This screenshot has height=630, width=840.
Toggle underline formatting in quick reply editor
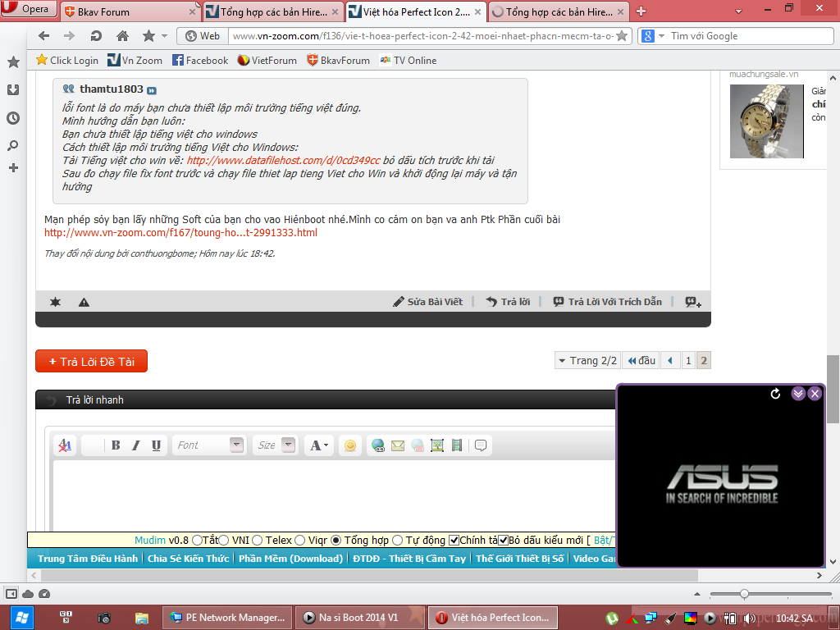point(156,445)
